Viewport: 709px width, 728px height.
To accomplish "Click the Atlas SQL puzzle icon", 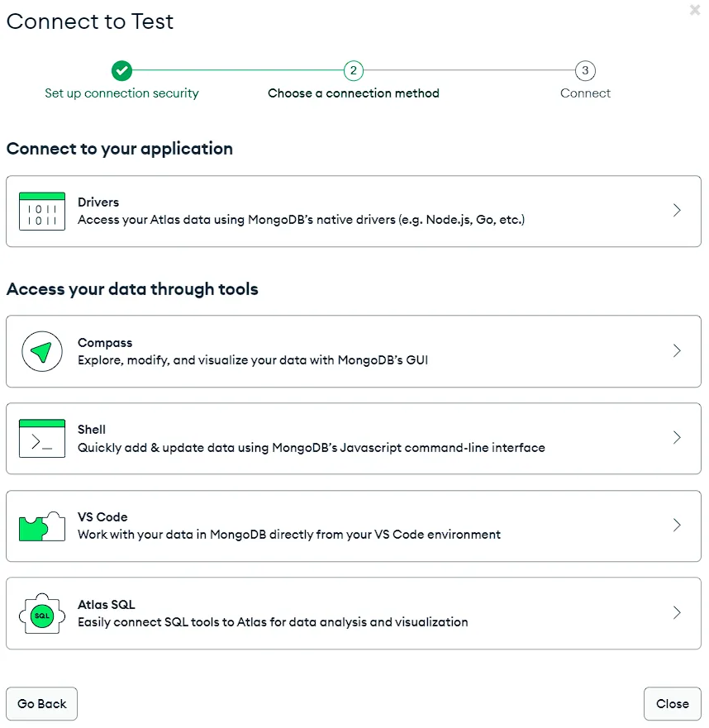I will point(41,614).
